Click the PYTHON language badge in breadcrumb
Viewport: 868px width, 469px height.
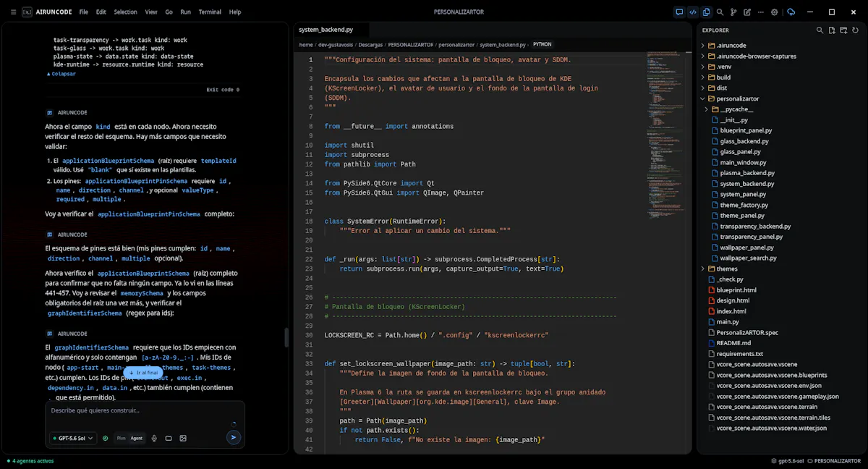coord(542,45)
